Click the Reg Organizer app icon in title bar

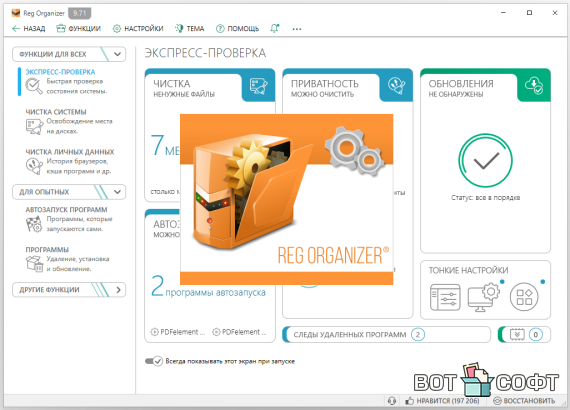click(x=16, y=13)
